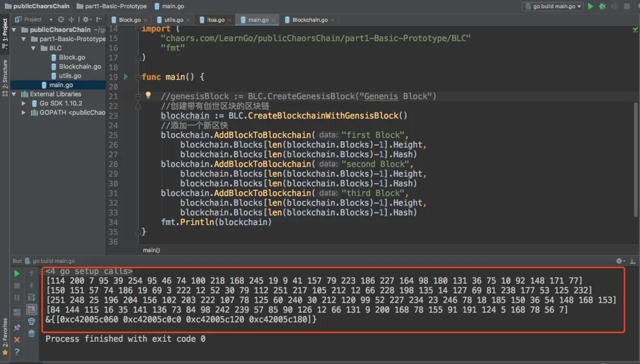Click the Collapse All icon in the Project panel
This screenshot has height=364, width=640.
coord(71,20)
